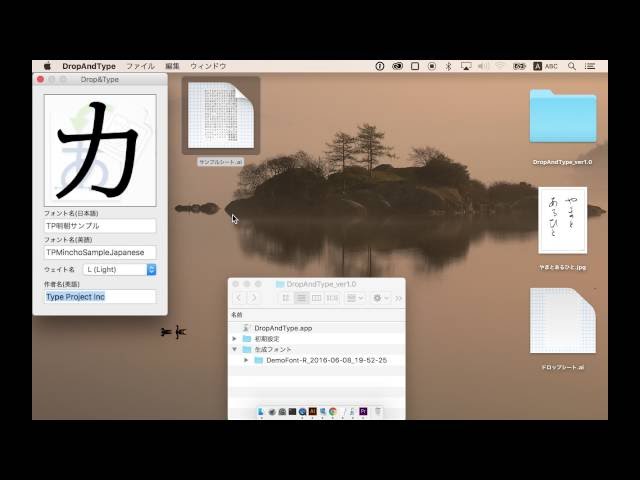640x480 pixels.
Task: Show more Finder toolbar items chevron
Action: coord(398,298)
